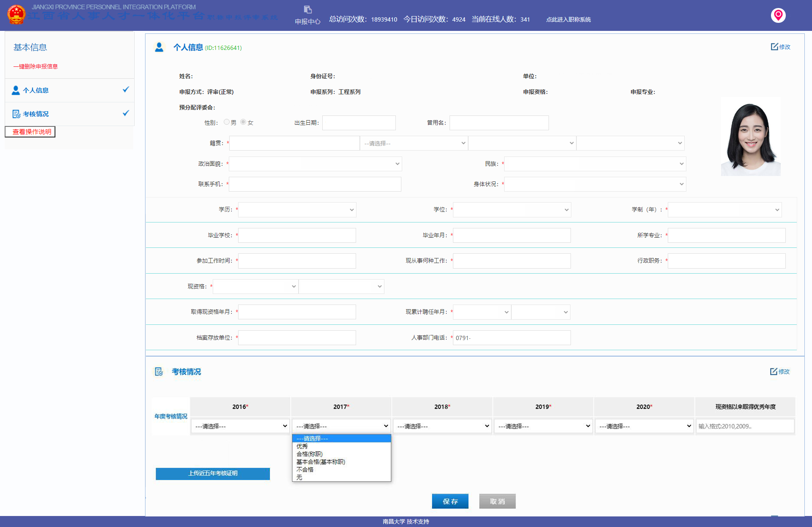Image resolution: width=812 pixels, height=527 pixels.
Task: Open the 学历 dropdown
Action: point(297,210)
